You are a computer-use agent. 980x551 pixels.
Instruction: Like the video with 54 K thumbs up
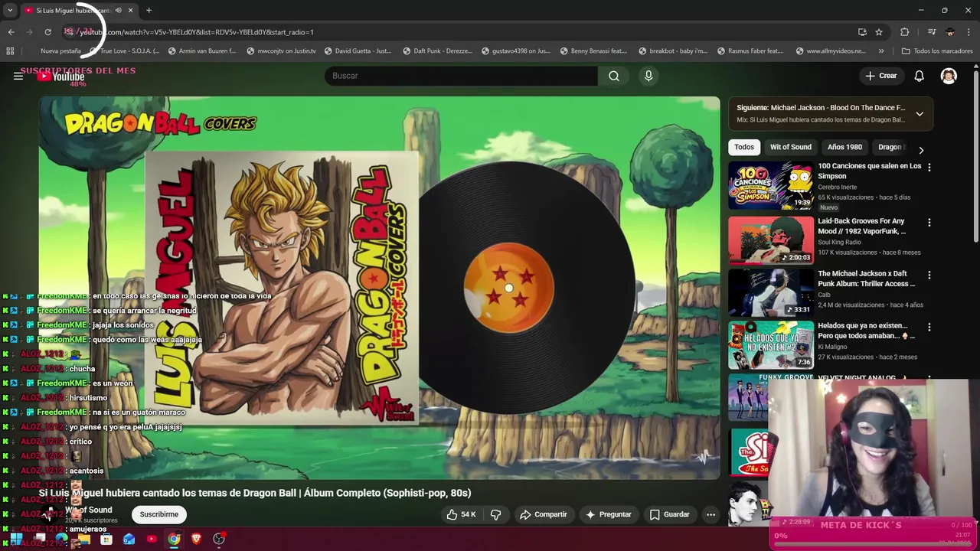[x=461, y=514]
